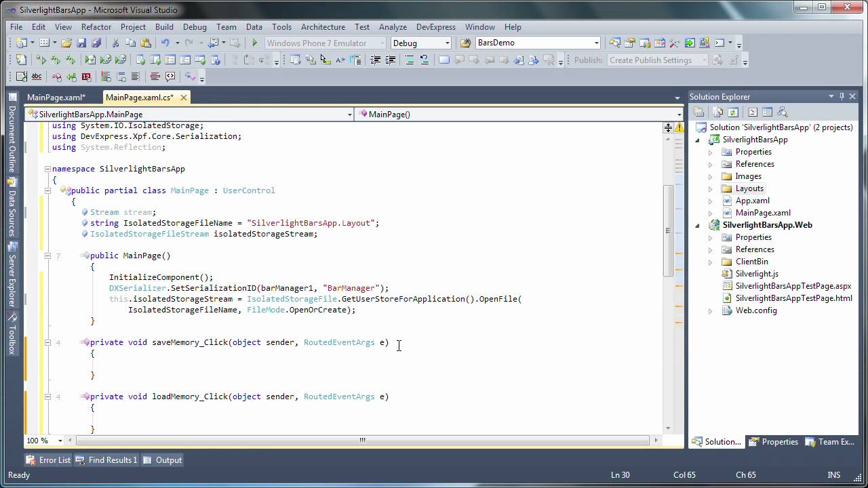Click the spell check abc icon
Image resolution: width=868 pixels, height=488 pixels.
36,77
